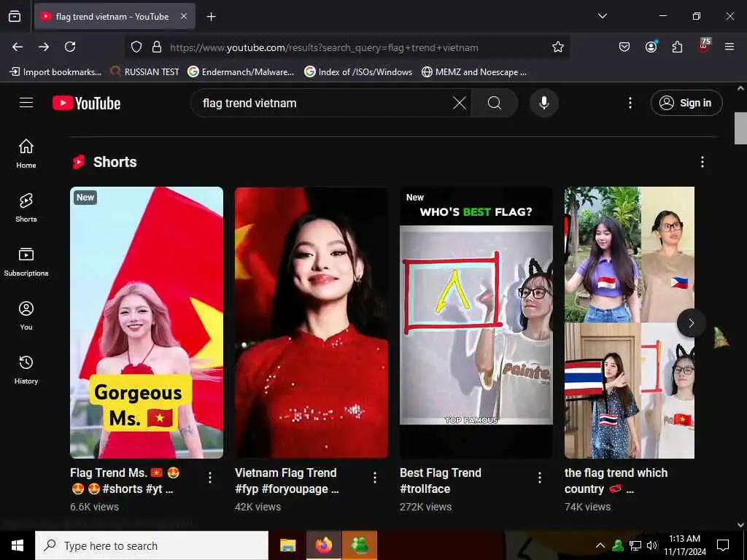Viewport: 747px width, 560px height.
Task: Open the extension icon with badge 75
Action: [704, 46]
